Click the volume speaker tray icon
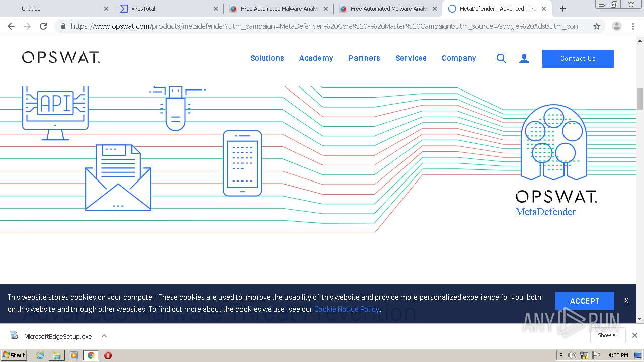The width and height of the screenshot is (644, 362). 572,355
